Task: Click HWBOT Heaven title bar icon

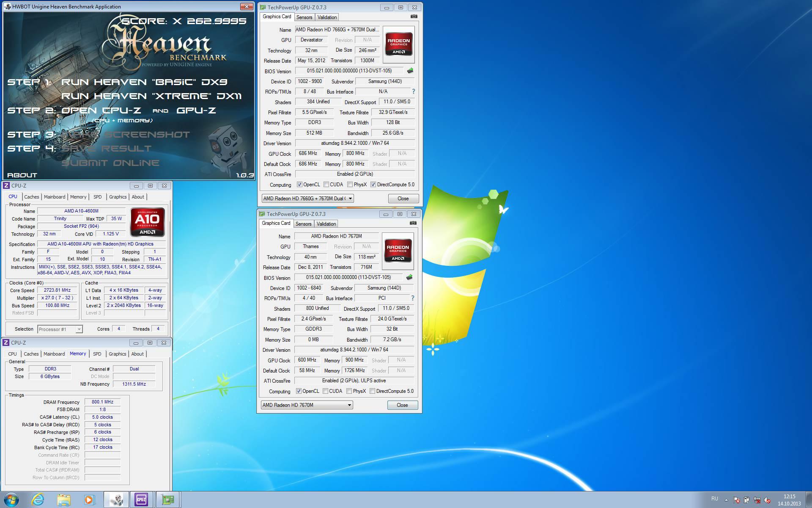Action: tap(8, 6)
